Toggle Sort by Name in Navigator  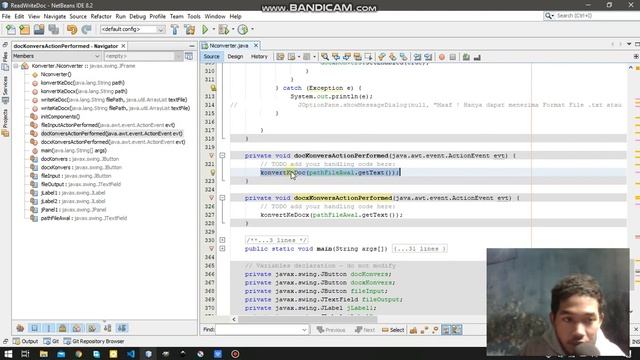coord(107,328)
